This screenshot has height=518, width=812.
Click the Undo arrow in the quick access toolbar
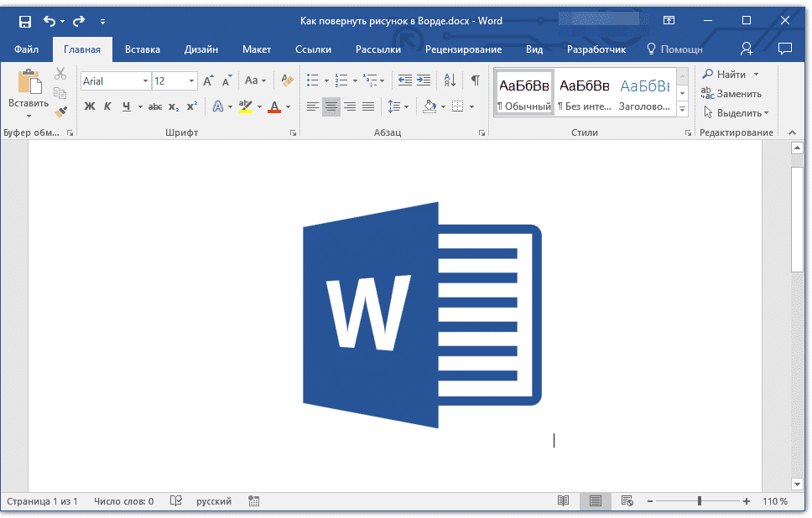[49, 21]
